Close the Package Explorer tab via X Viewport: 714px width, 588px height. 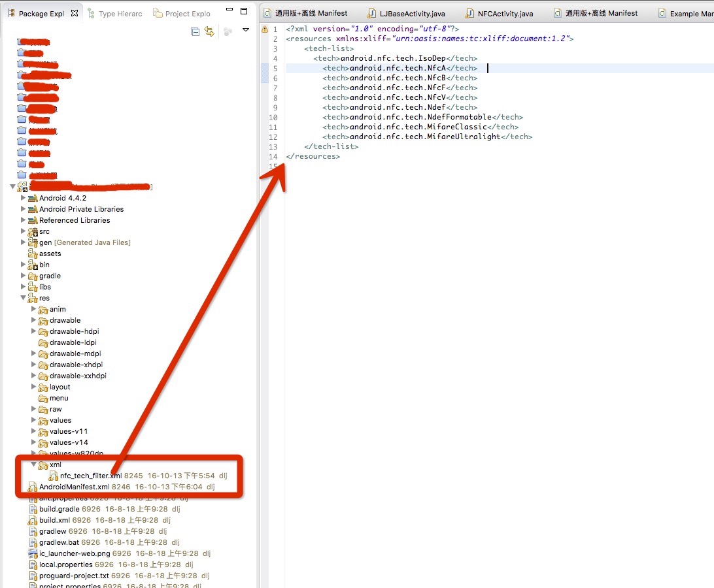click(74, 13)
